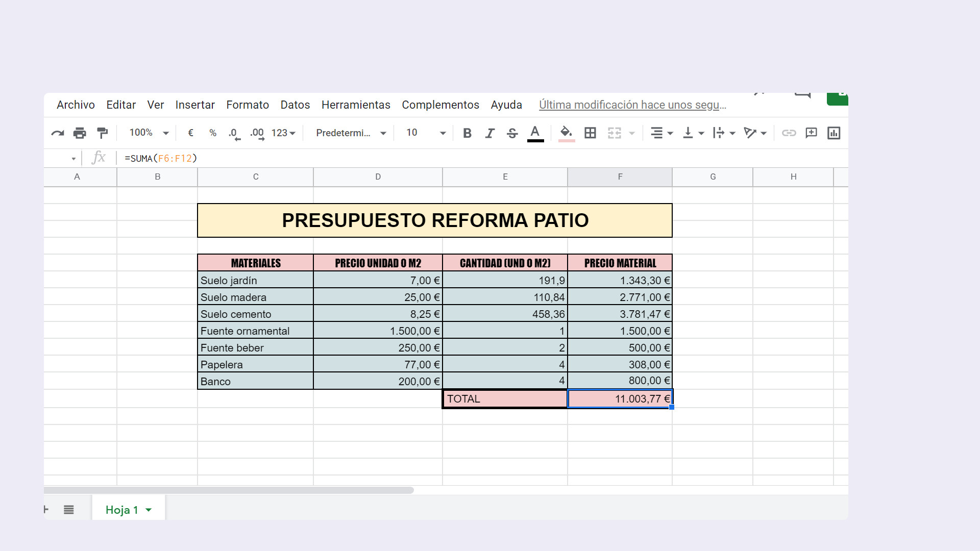Open the number format 123 dropdown

coord(280,133)
